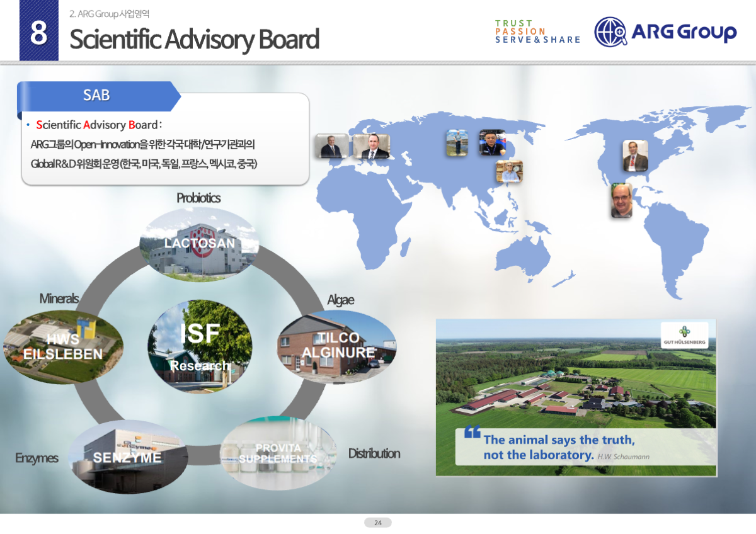Screen dimensions: 756x534
Task: Click the Gut Hülsenberg aerial farm photo
Action: click(x=576, y=397)
